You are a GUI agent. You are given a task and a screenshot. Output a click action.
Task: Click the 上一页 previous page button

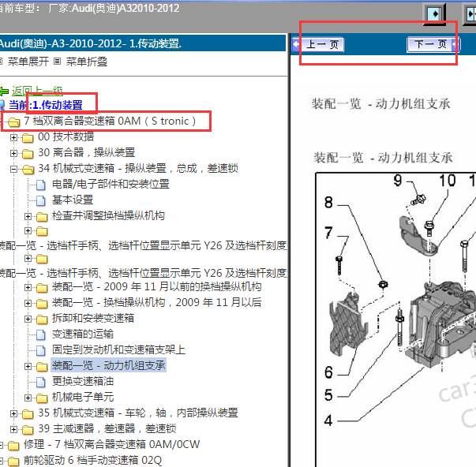click(318, 45)
